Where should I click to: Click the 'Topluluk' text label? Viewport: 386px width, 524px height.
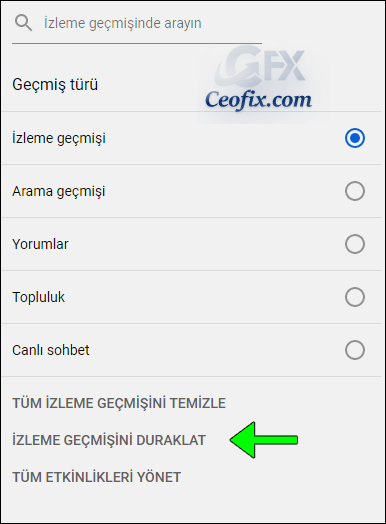pyautogui.click(x=38, y=297)
